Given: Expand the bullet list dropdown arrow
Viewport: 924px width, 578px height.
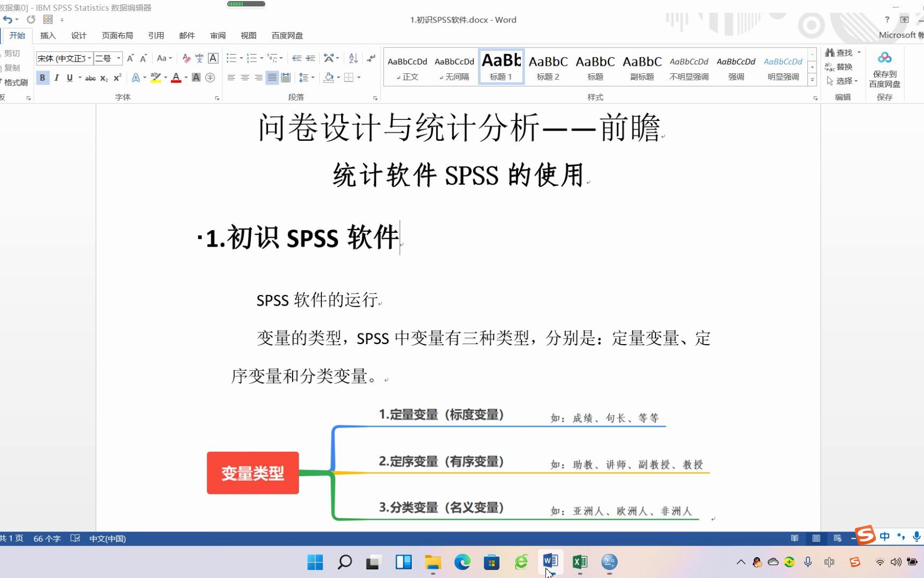Looking at the screenshot, I should 241,58.
